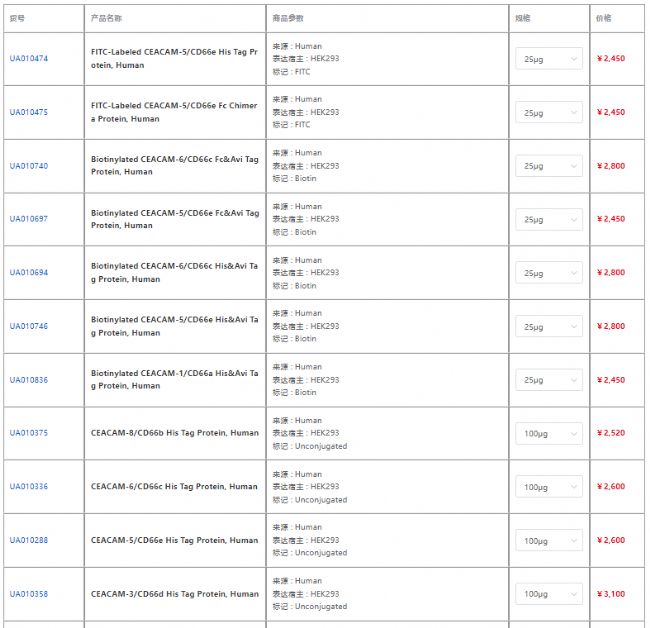Open product link UA010375
Viewport: 650px width, 628px height.
[x=28, y=433]
